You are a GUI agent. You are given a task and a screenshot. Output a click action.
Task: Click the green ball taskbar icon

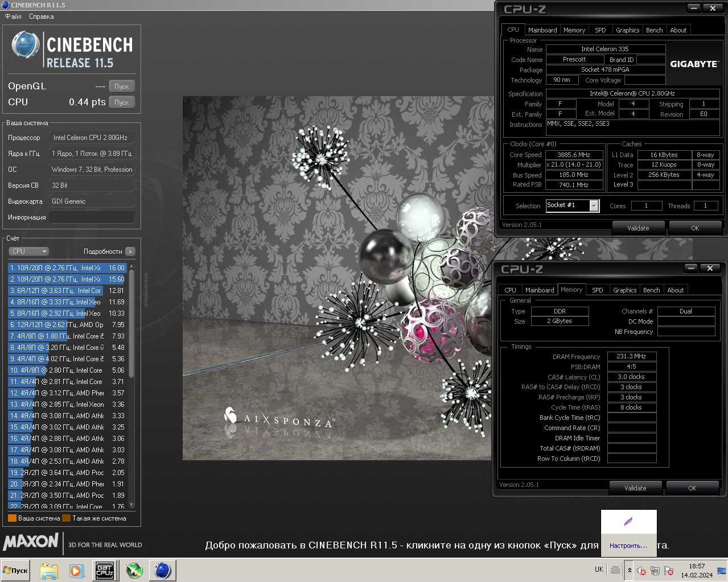point(134,571)
